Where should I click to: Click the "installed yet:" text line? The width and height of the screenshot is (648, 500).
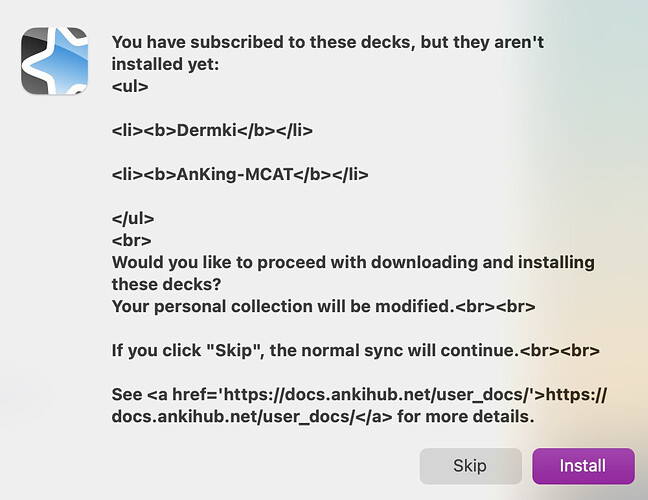pos(165,64)
